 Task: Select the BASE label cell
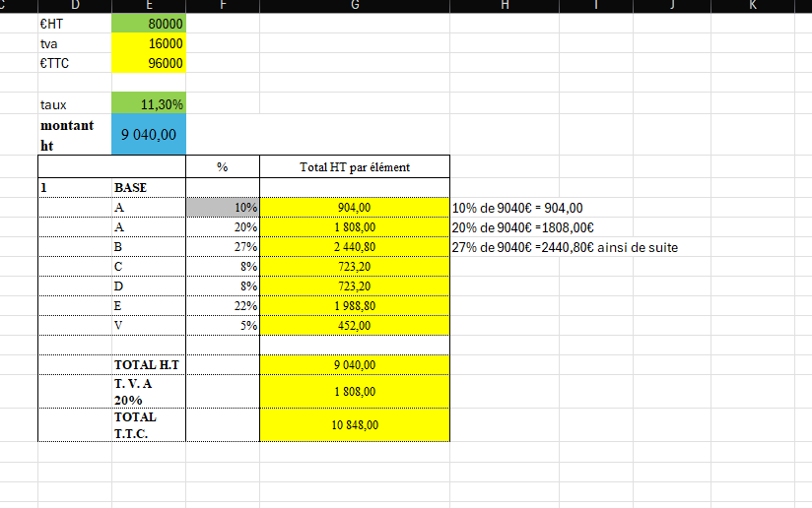[x=148, y=187]
